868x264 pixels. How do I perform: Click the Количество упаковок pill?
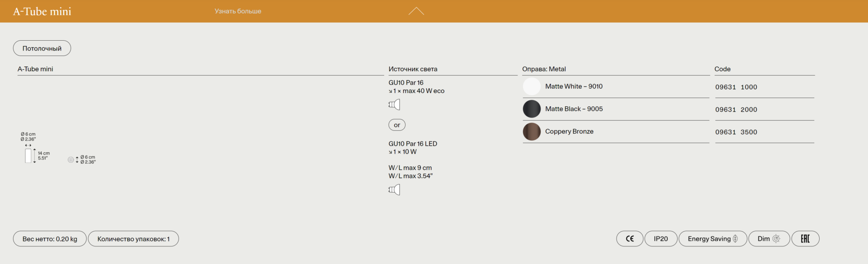coord(133,239)
